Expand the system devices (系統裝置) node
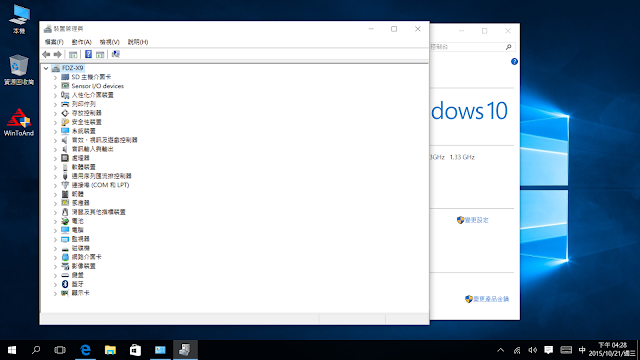Viewport: 640px width, 360px height. click(55, 131)
